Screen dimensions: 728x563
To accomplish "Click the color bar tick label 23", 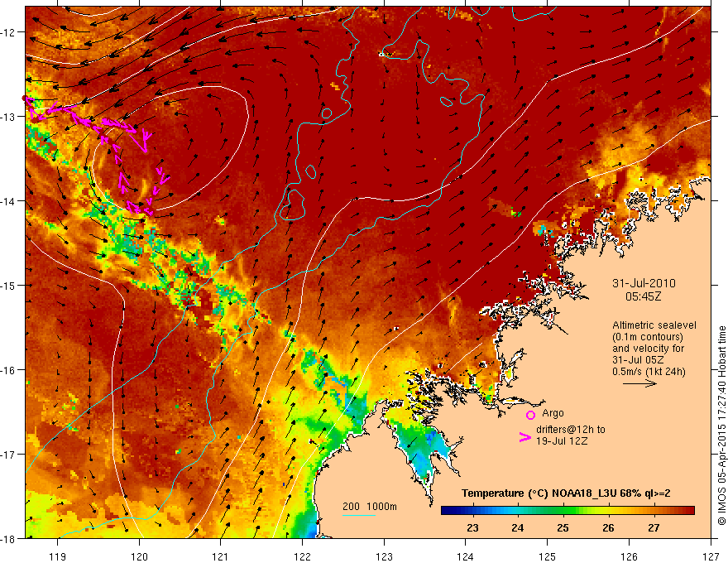I will point(472,527).
